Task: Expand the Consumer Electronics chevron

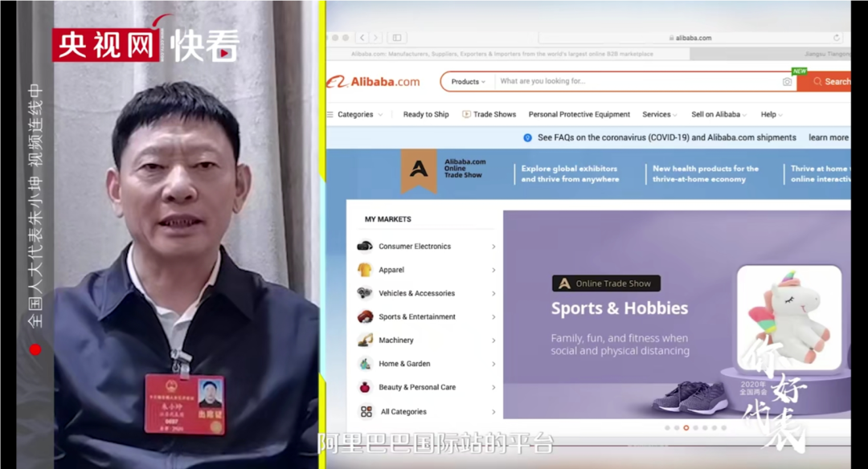Action: pos(493,247)
